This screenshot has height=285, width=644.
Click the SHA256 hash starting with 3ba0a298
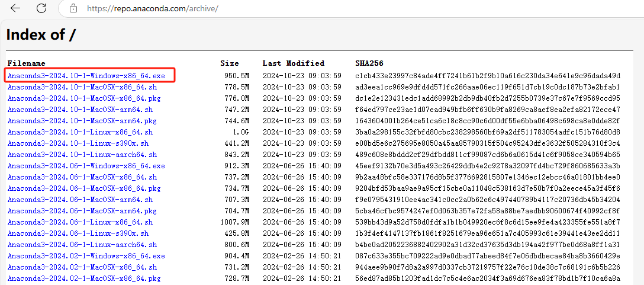tap(488, 132)
